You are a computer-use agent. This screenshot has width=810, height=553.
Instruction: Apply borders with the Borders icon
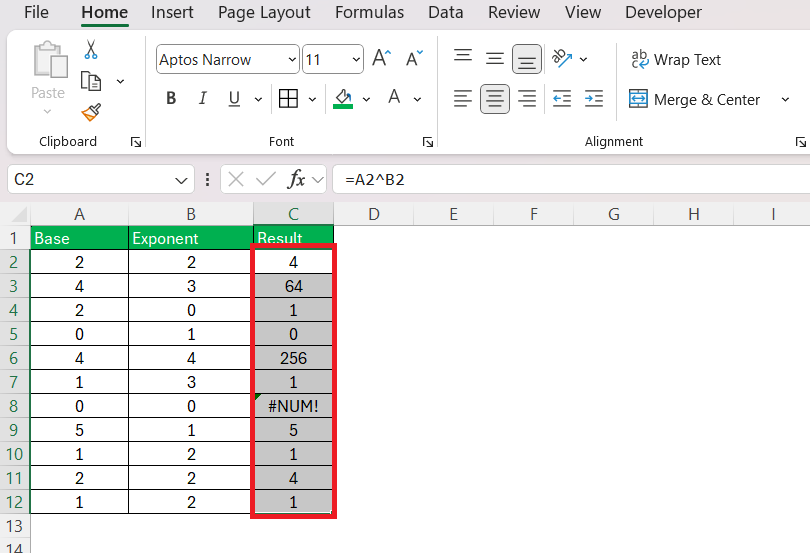(288, 98)
